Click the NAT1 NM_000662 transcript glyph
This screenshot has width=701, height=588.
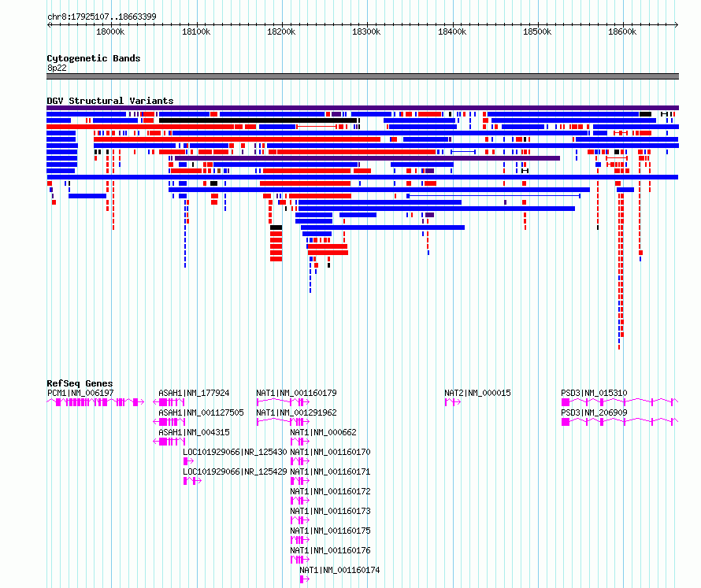click(x=300, y=442)
